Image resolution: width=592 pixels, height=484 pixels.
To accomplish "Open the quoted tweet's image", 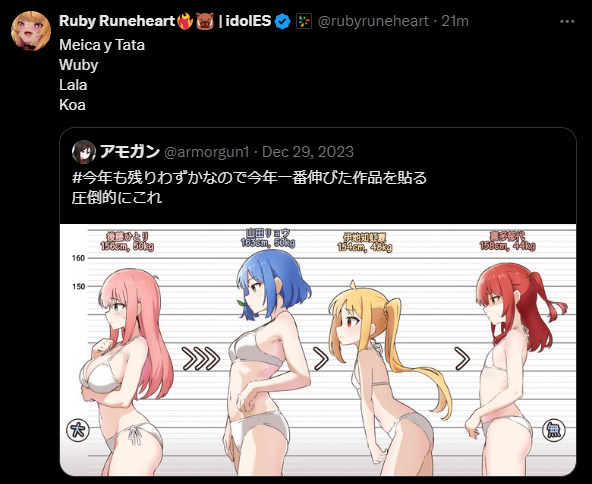I will tap(318, 350).
